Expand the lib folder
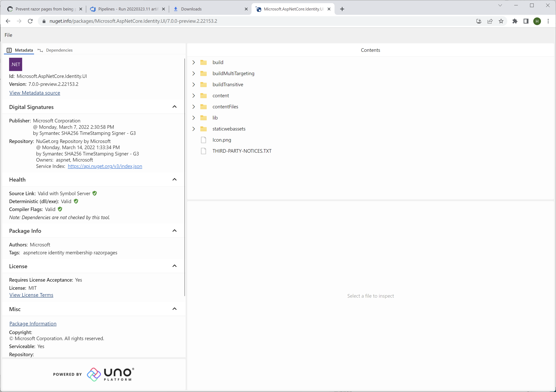The image size is (556, 392). click(193, 118)
